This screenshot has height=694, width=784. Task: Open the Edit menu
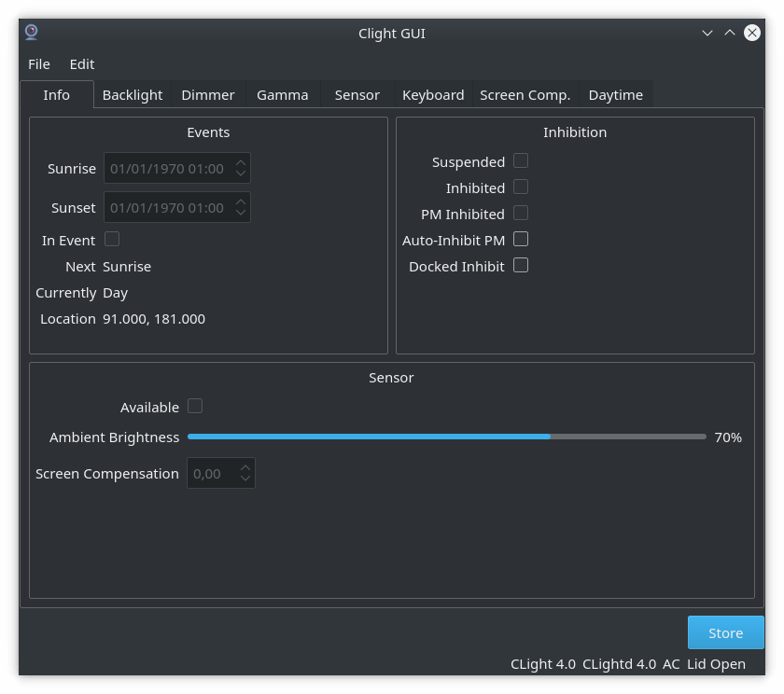[x=82, y=64]
